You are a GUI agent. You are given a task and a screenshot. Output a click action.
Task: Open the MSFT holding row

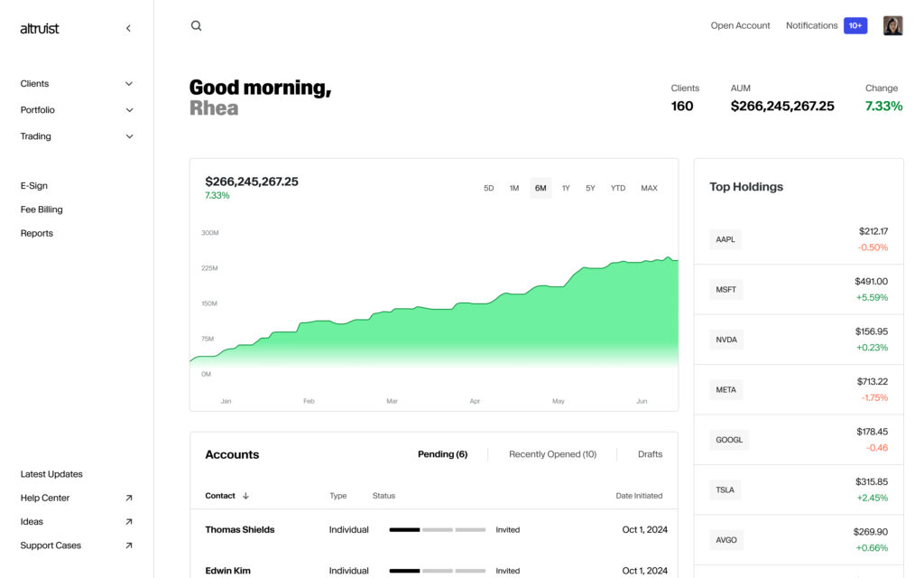coord(799,290)
